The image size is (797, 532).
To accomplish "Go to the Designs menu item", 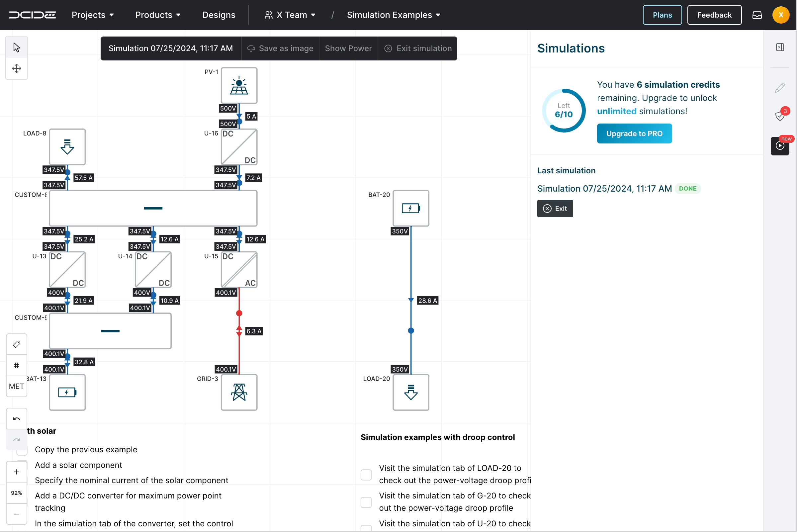I will (x=219, y=15).
